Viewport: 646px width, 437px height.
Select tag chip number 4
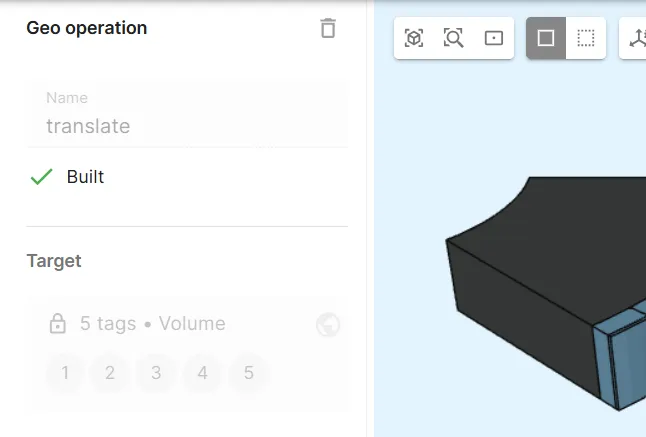[x=202, y=374]
